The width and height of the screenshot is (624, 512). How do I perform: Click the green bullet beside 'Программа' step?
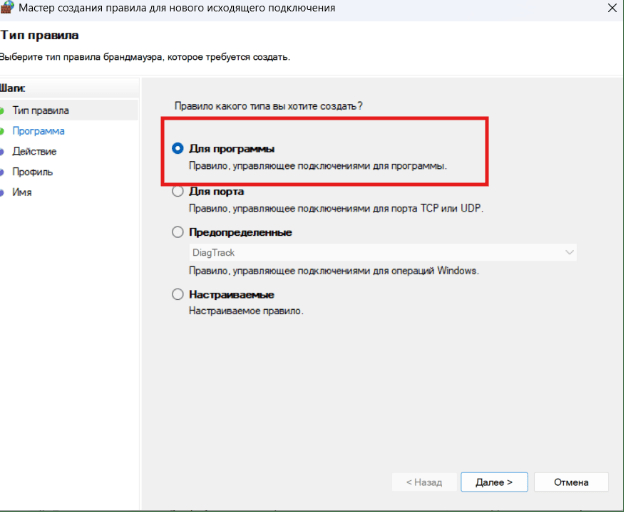(2, 131)
